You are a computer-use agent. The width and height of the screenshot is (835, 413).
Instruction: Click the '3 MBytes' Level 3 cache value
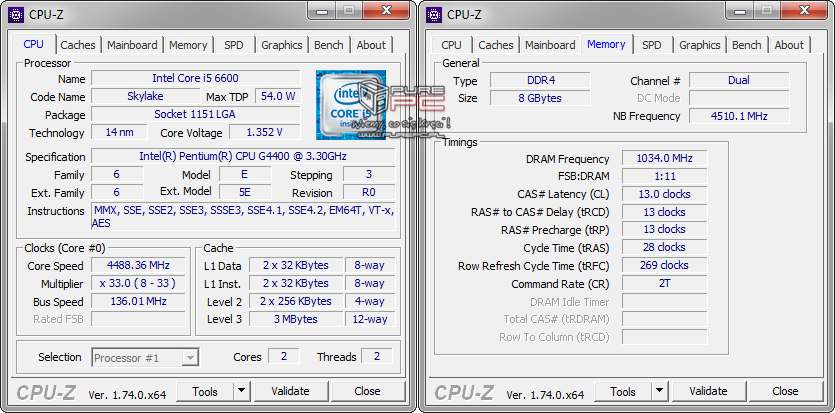click(x=296, y=319)
